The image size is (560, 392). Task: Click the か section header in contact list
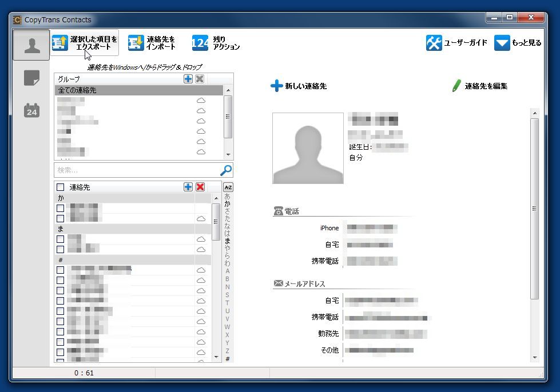133,198
